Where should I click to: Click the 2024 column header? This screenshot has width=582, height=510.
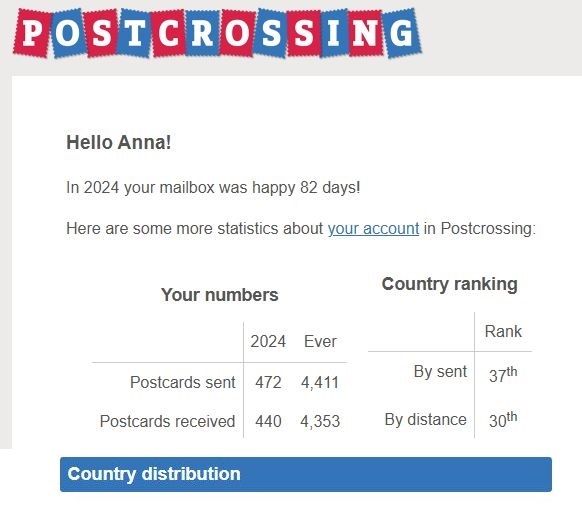[x=268, y=341]
